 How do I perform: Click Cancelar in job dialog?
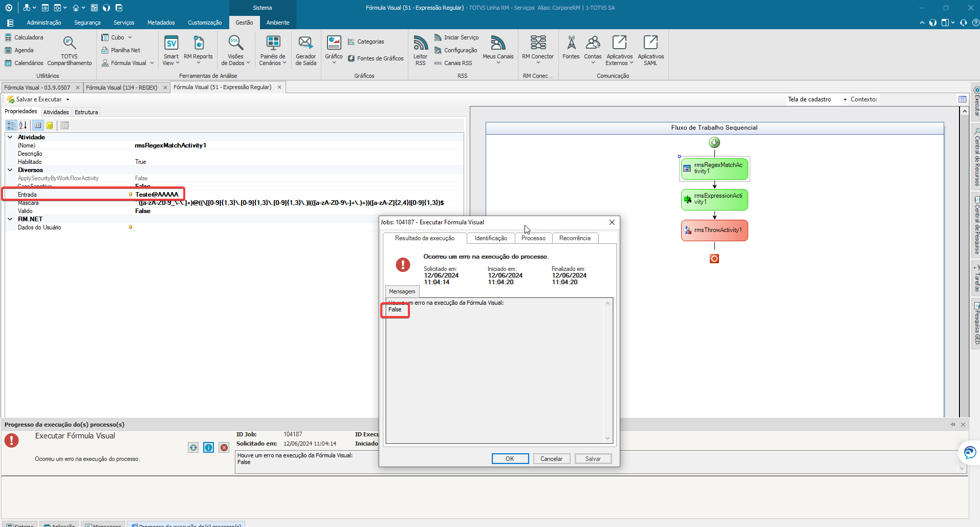(x=551, y=459)
